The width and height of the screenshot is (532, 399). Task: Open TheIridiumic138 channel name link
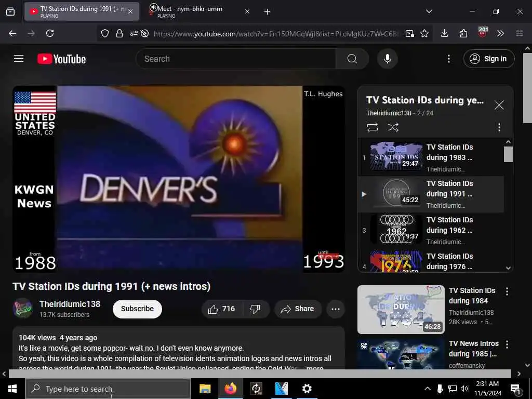70,304
